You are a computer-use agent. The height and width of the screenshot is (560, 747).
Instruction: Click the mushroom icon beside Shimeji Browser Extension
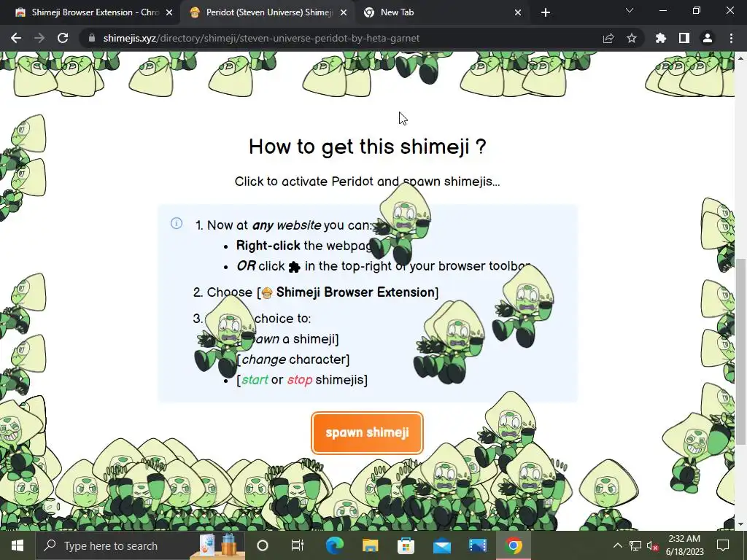coord(267,293)
